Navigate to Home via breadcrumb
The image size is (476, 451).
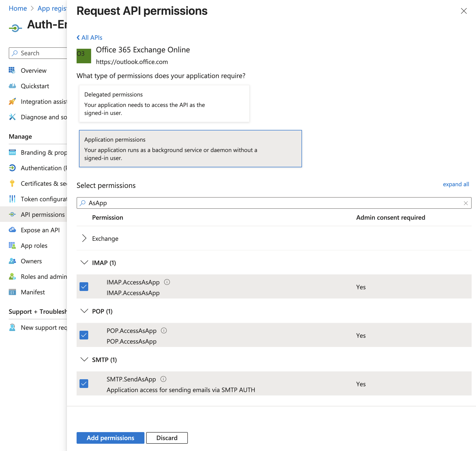17,8
